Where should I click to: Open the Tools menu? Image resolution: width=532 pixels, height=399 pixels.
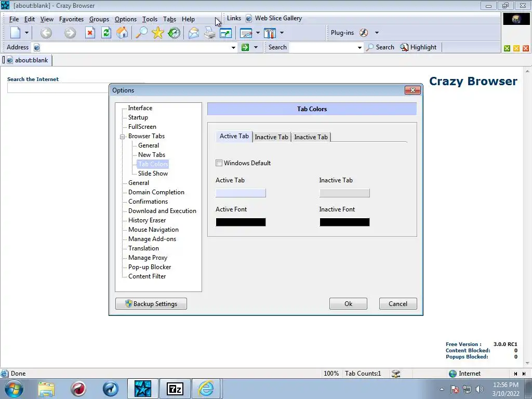150,19
